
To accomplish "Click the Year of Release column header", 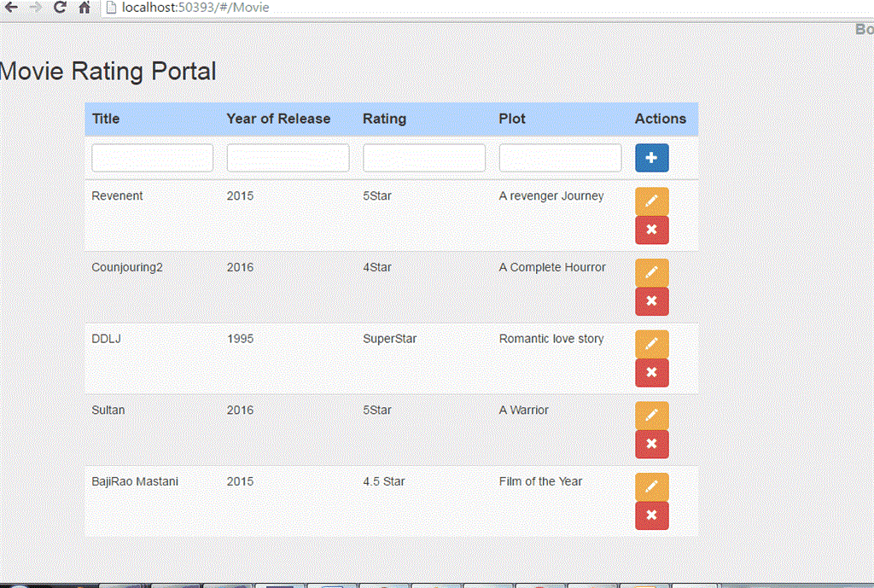I will [279, 119].
